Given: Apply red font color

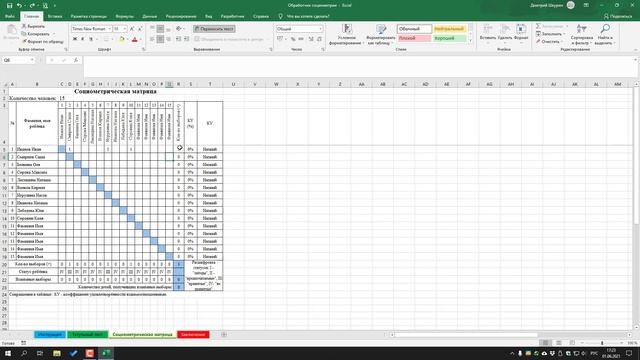Looking at the screenshot, I should (x=135, y=39).
